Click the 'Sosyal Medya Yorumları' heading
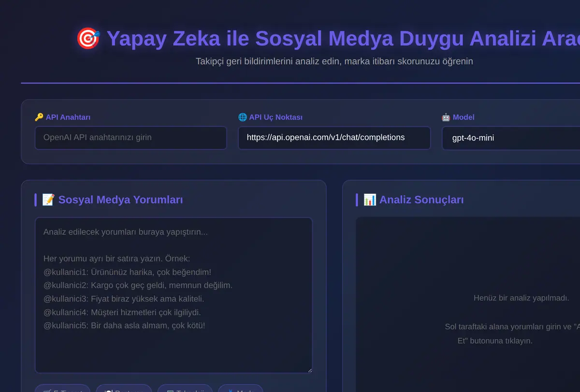 (x=120, y=200)
